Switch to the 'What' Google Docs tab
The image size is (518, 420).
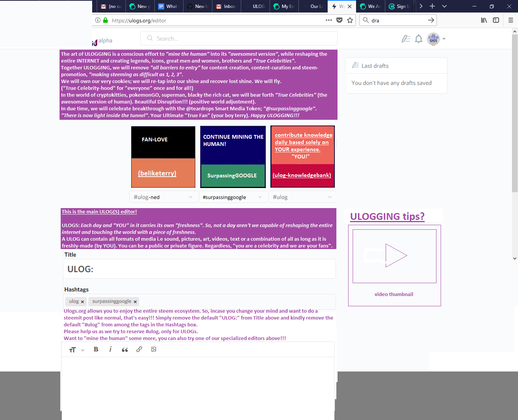[169, 6]
